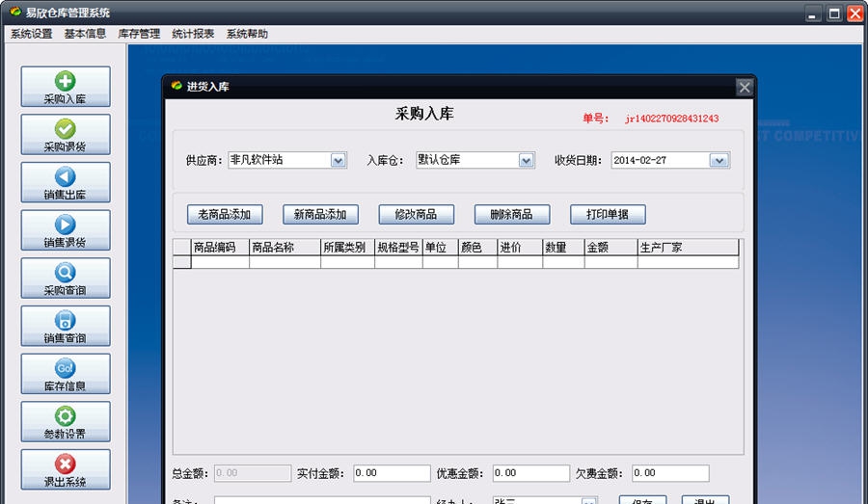Open the 入库仓 warehouse dropdown
Screen dimensions: 868x504
pos(526,161)
